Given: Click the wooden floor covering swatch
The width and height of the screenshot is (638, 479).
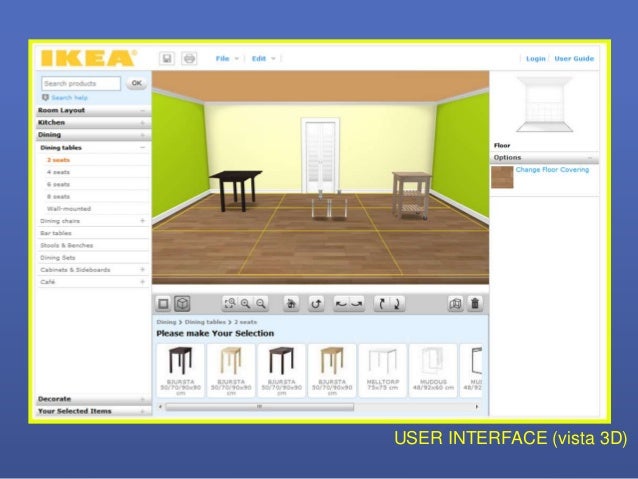Looking at the screenshot, I should click(x=502, y=177).
